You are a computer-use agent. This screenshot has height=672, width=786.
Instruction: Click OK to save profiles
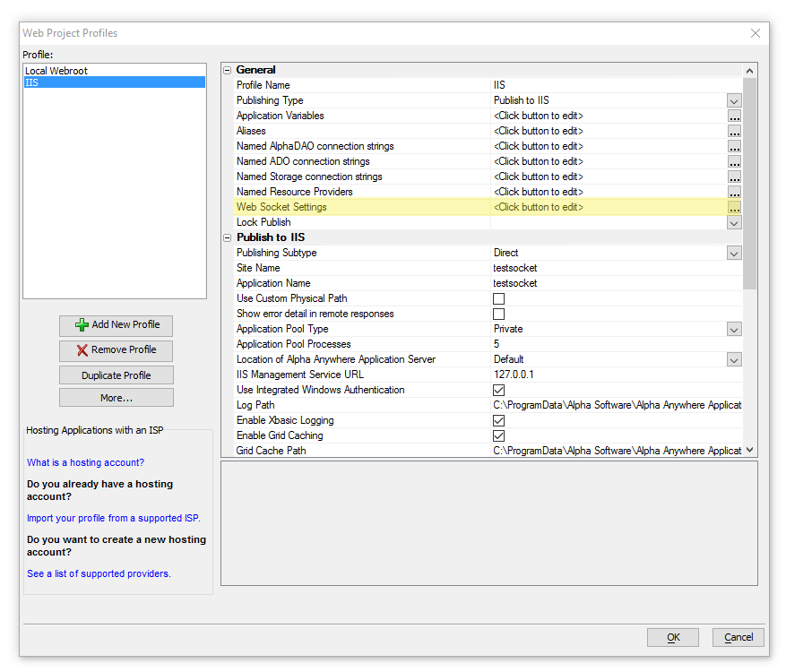pyautogui.click(x=673, y=637)
